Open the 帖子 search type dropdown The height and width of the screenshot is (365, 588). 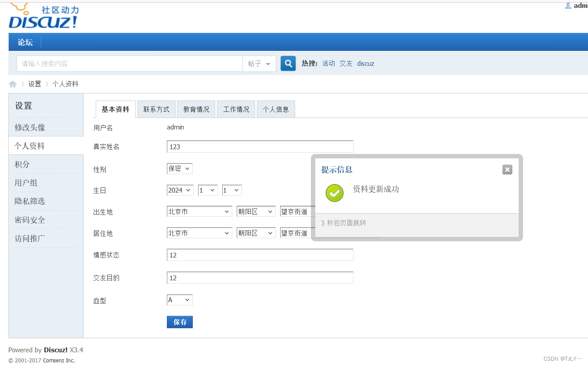tap(259, 63)
